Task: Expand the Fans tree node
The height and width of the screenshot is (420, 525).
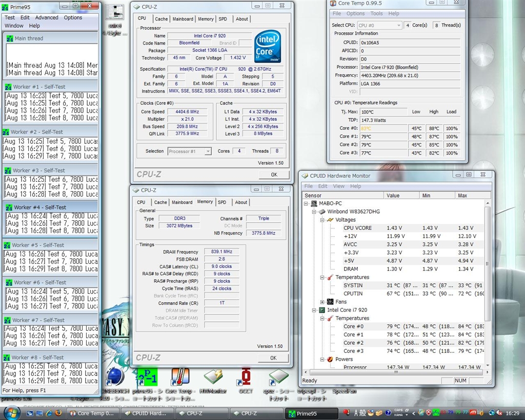Action: pos(322,302)
